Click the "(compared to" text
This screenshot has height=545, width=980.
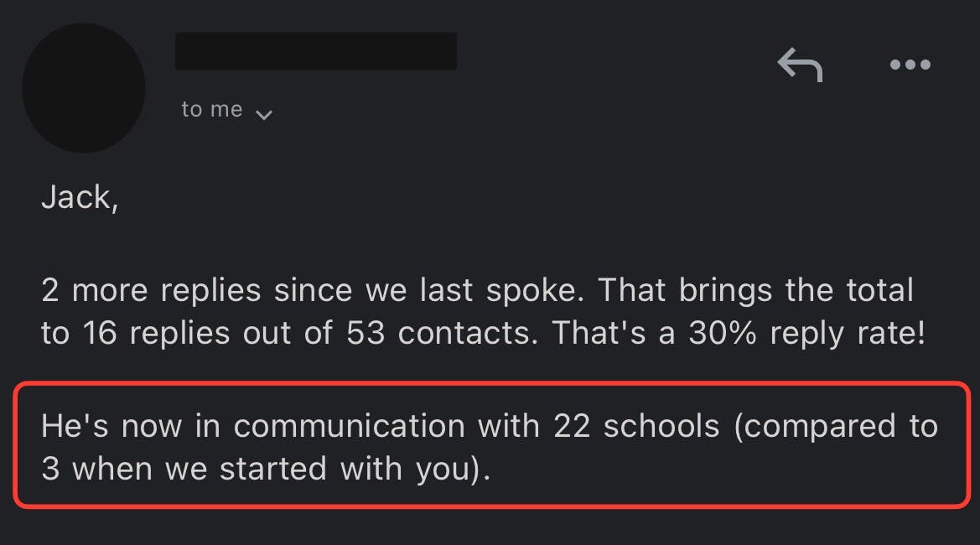(x=835, y=426)
